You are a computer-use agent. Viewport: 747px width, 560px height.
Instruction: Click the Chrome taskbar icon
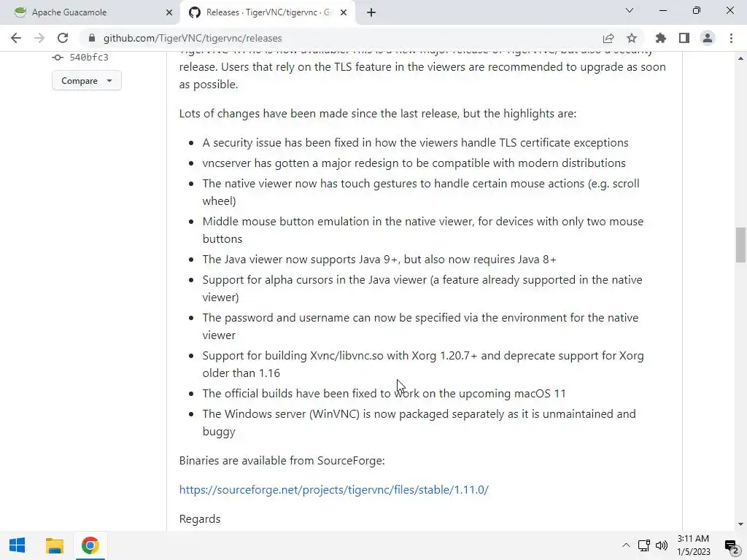point(90,545)
